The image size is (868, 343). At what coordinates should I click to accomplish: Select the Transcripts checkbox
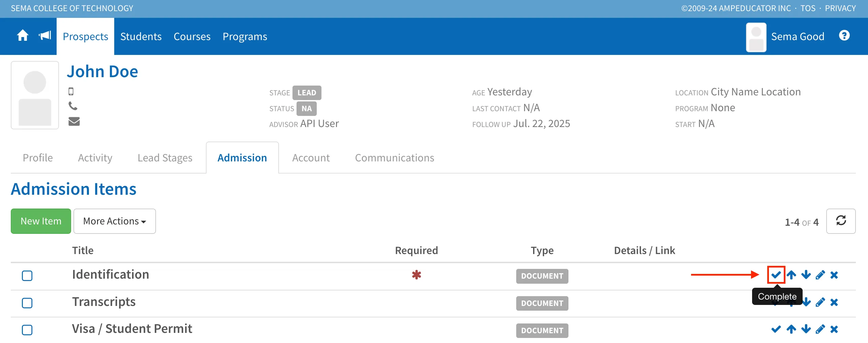[x=27, y=303]
